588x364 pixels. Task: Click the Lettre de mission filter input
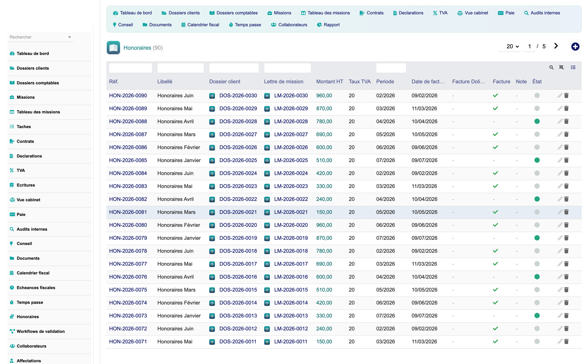(287, 68)
